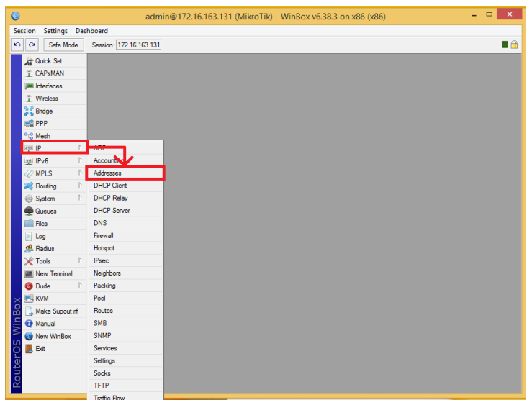Select IPsec in IP submenu
Viewport: 532px width, 405px height.
pos(125,261)
